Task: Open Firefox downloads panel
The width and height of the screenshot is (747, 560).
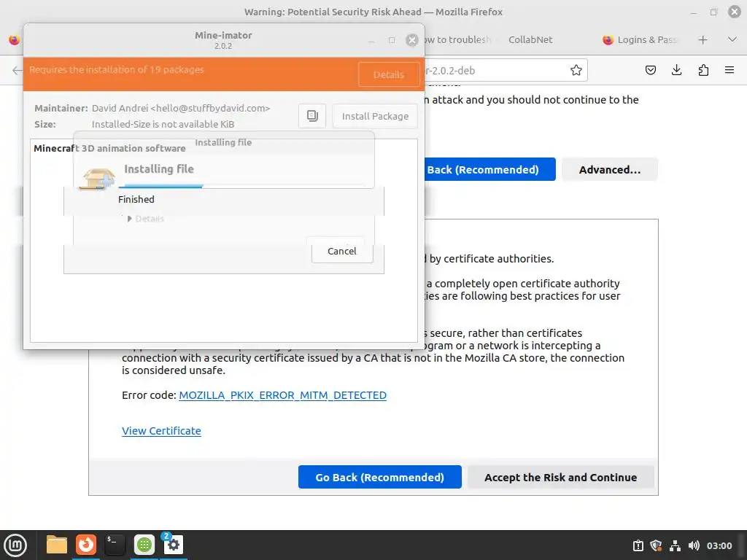Action: point(676,71)
